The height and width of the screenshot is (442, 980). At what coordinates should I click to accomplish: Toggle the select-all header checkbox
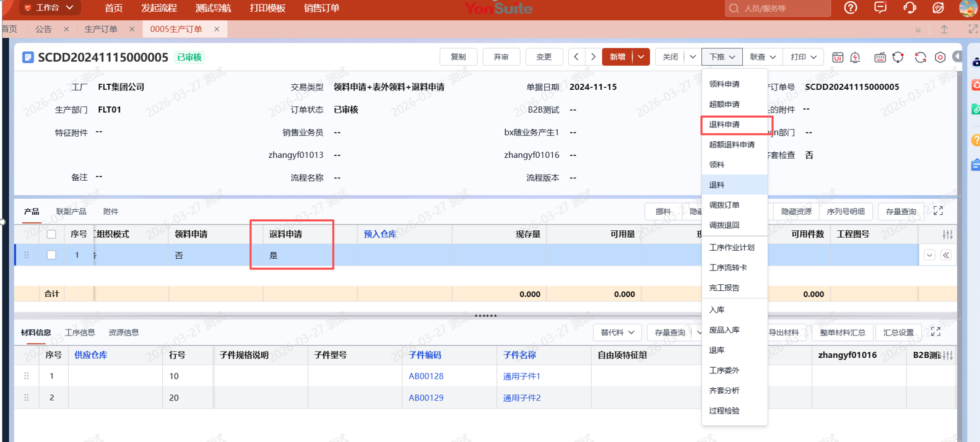click(51, 234)
